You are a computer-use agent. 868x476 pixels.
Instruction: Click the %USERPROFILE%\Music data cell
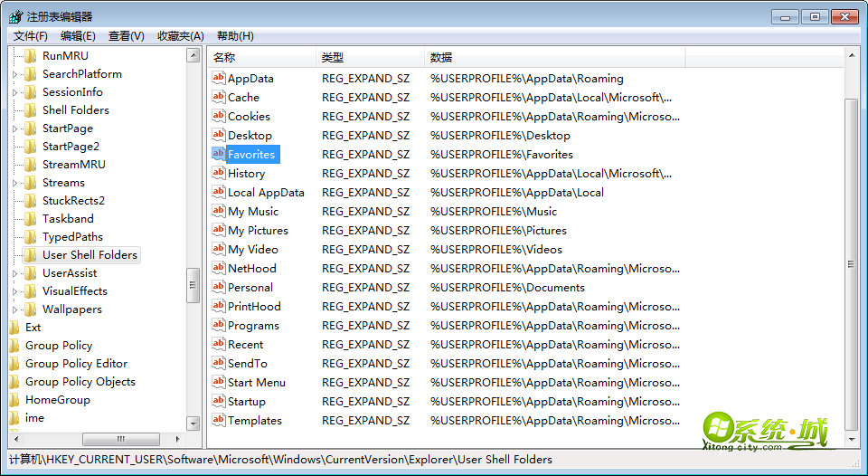pos(494,212)
